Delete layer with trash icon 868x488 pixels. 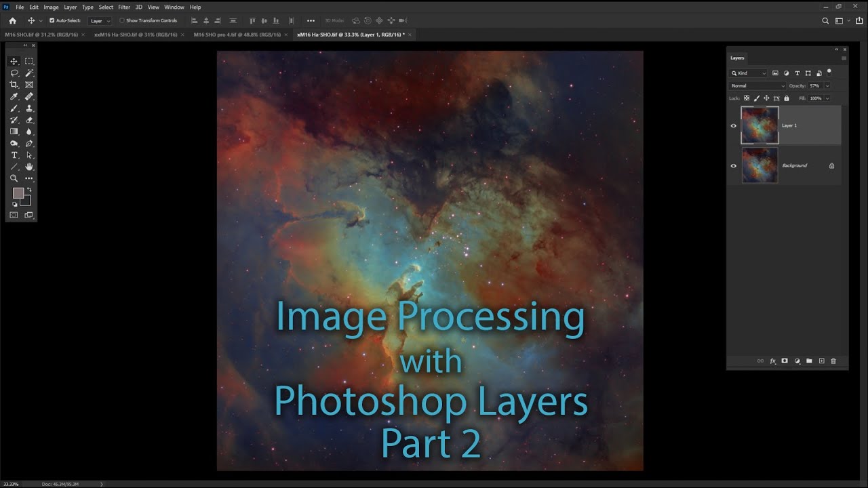tap(833, 361)
